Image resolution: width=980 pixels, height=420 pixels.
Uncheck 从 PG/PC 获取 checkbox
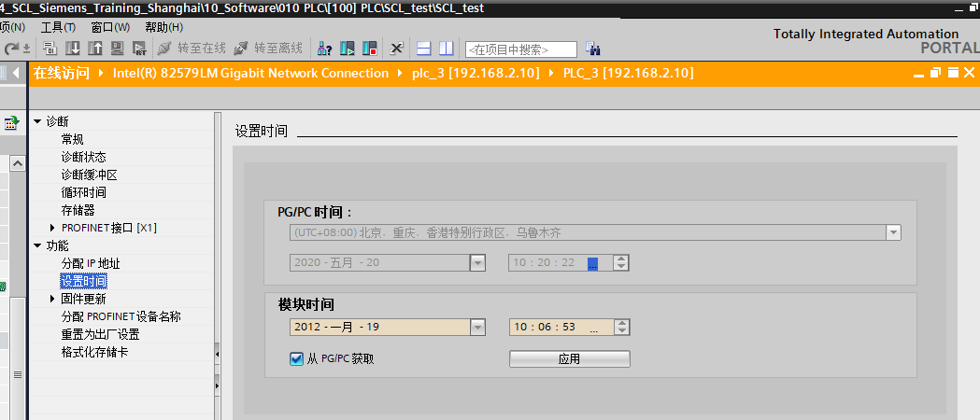tap(296, 358)
